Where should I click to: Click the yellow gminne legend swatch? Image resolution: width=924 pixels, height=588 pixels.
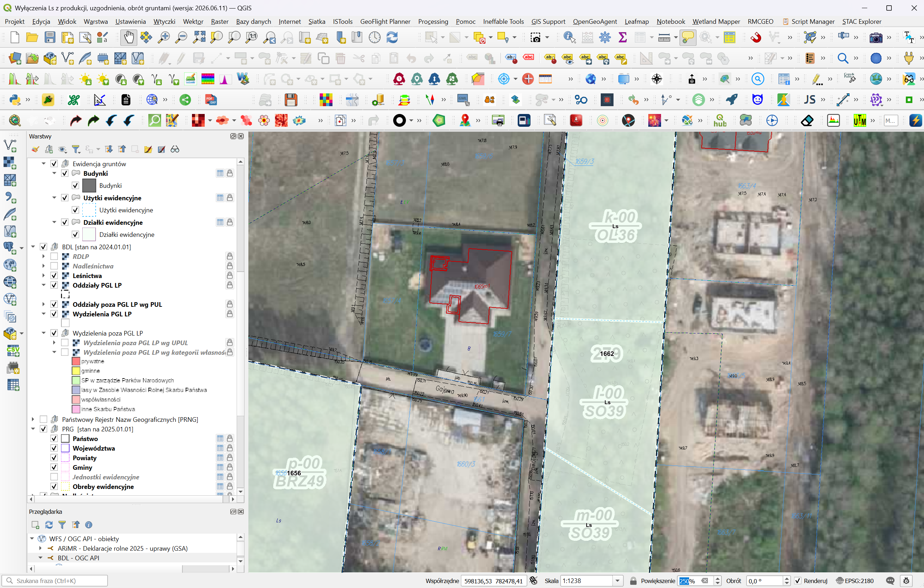coord(76,371)
